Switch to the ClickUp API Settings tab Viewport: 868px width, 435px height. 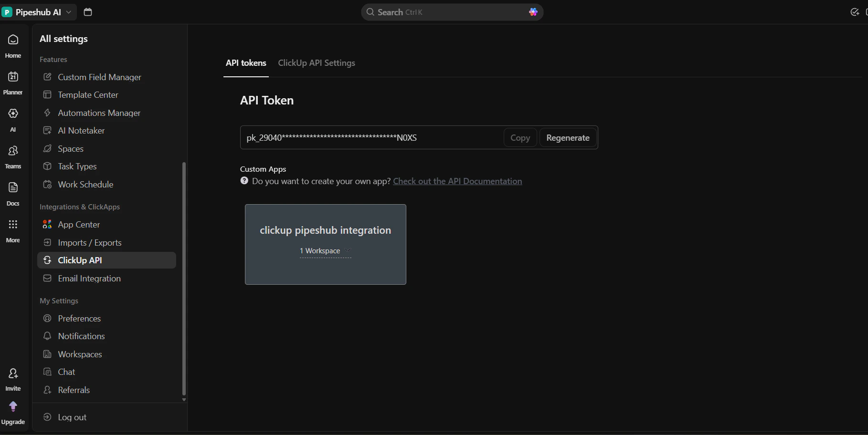click(317, 62)
